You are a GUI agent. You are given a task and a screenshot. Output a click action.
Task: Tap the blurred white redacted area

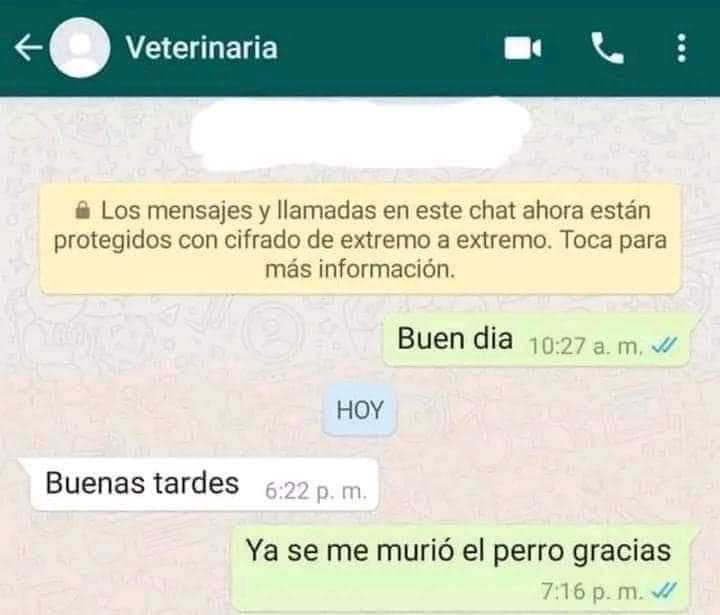pos(360,134)
